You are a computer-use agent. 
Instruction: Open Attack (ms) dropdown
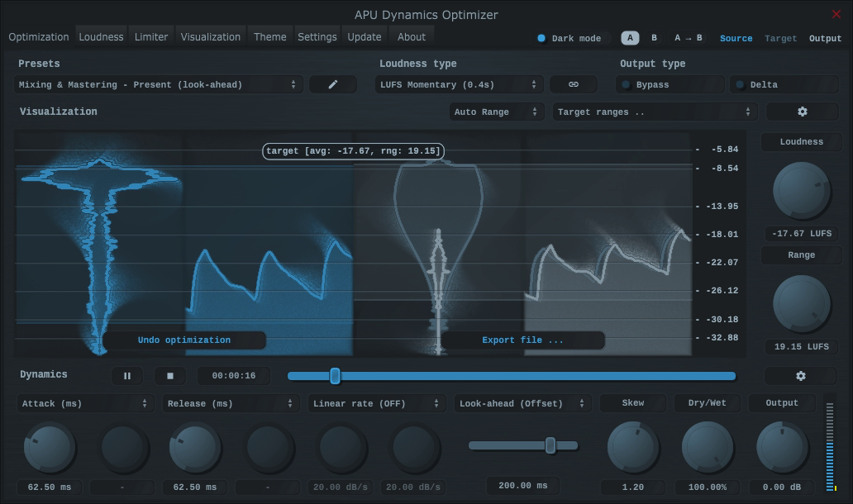click(85, 403)
